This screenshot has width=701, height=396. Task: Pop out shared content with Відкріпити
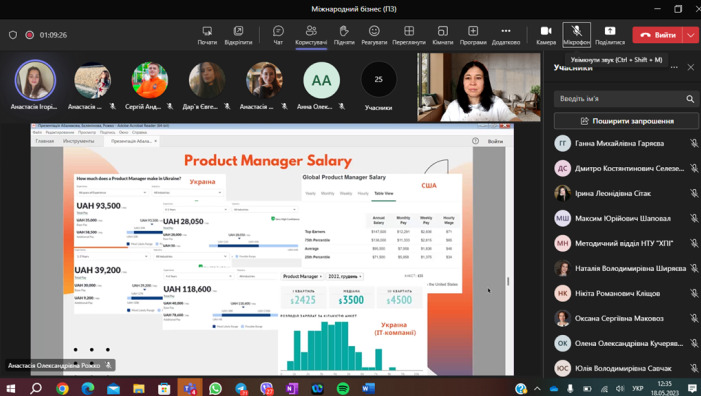point(238,35)
